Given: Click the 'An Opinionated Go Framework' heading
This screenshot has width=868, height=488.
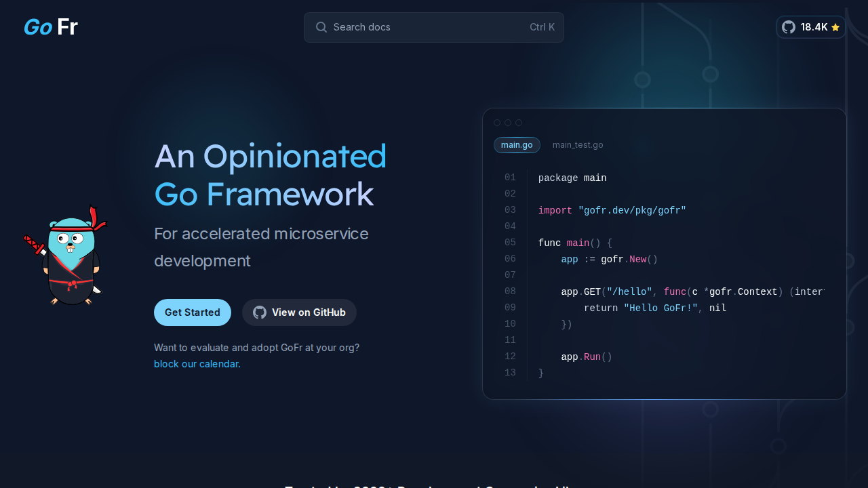Looking at the screenshot, I should [270, 175].
